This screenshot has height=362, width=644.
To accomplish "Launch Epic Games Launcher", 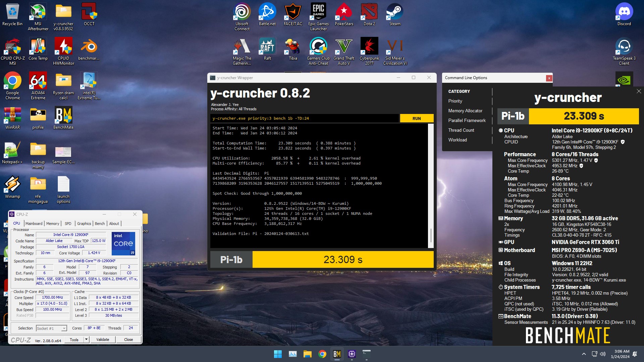I will click(x=318, y=17).
